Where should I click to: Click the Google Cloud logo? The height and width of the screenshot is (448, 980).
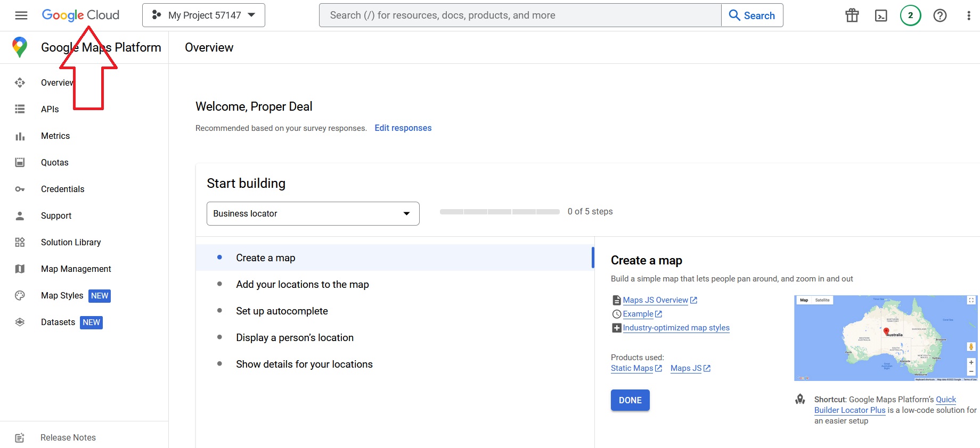80,15
